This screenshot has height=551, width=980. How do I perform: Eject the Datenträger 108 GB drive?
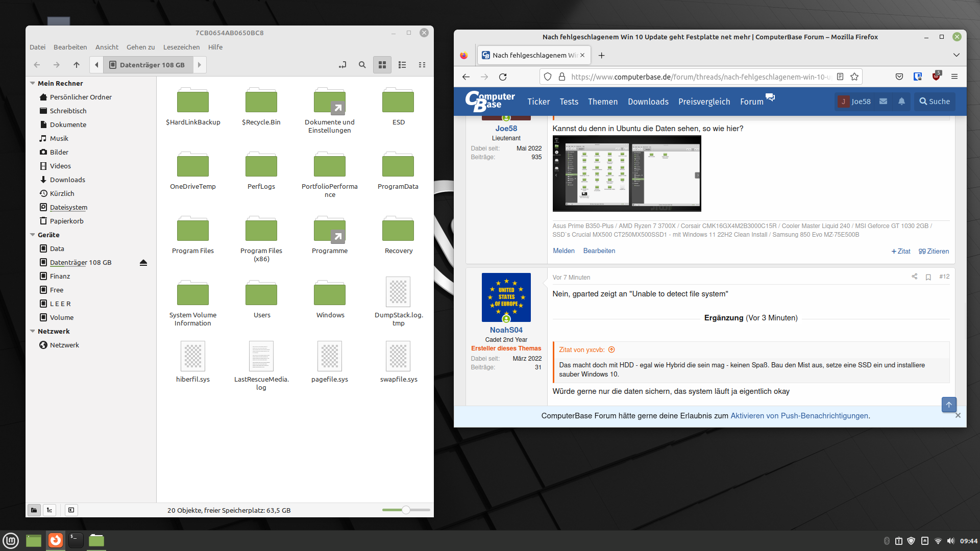pos(143,263)
